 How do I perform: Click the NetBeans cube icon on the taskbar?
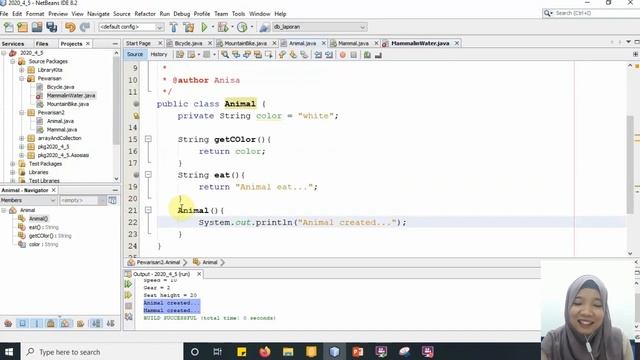click(334, 352)
